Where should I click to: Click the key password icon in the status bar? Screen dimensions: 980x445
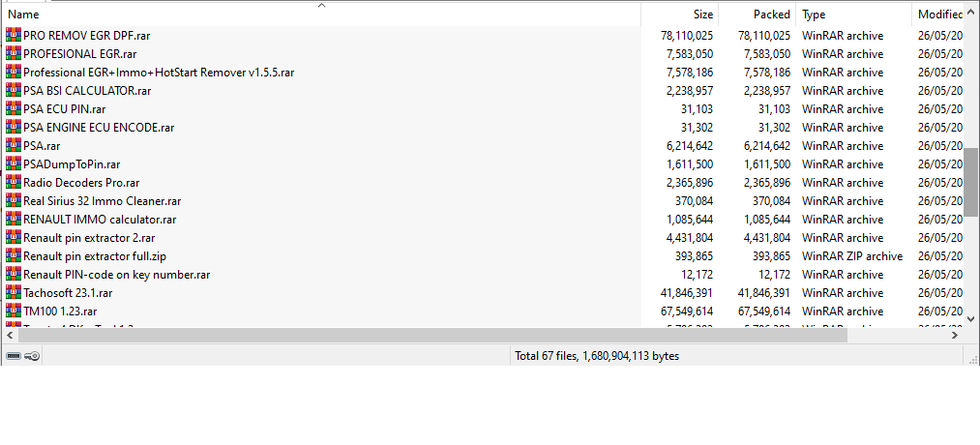point(33,356)
